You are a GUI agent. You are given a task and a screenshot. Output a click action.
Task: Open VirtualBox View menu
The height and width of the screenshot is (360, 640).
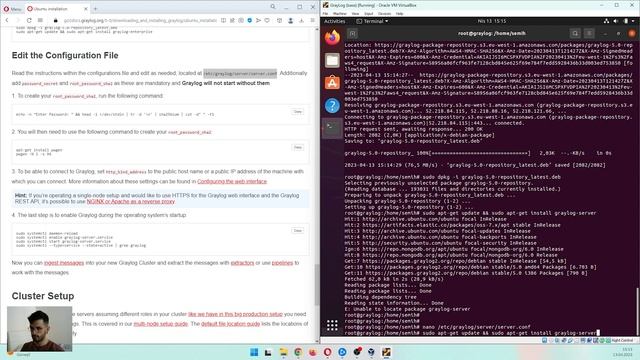[356, 13]
